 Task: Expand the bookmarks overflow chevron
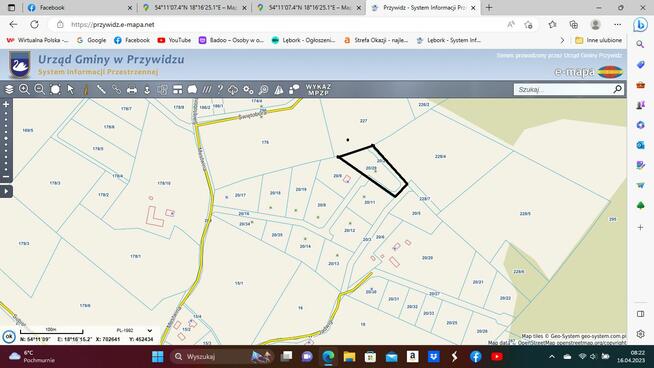(x=562, y=40)
